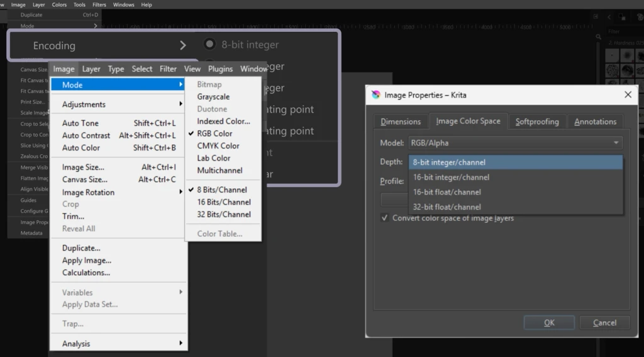Click OK in Image Properties dialog
This screenshot has height=357, width=644.
549,323
